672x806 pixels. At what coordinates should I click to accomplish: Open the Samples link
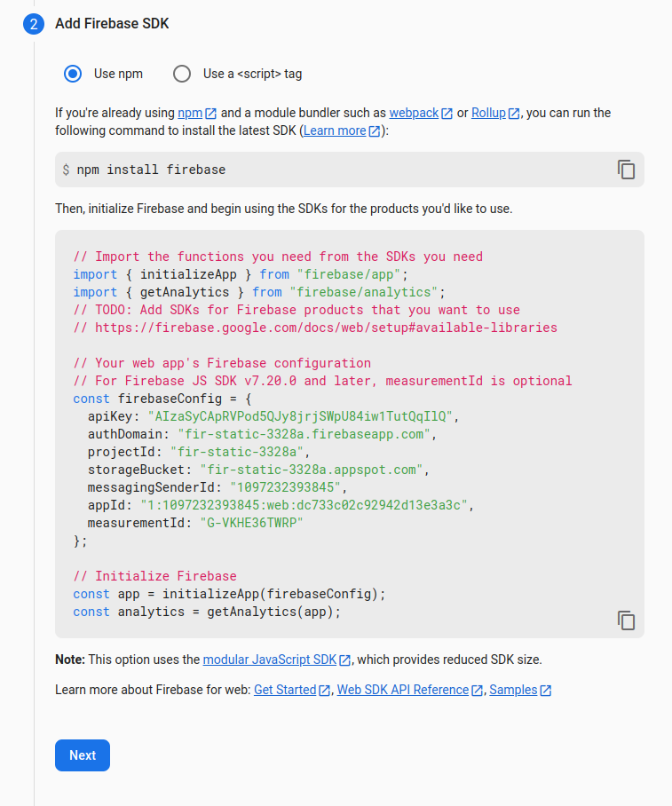[x=520, y=690]
